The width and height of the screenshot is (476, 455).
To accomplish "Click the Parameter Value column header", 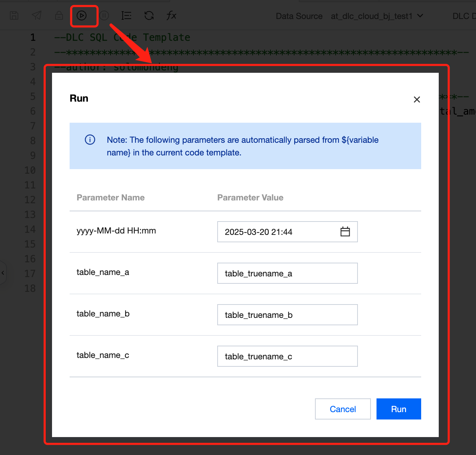I will (x=250, y=198).
